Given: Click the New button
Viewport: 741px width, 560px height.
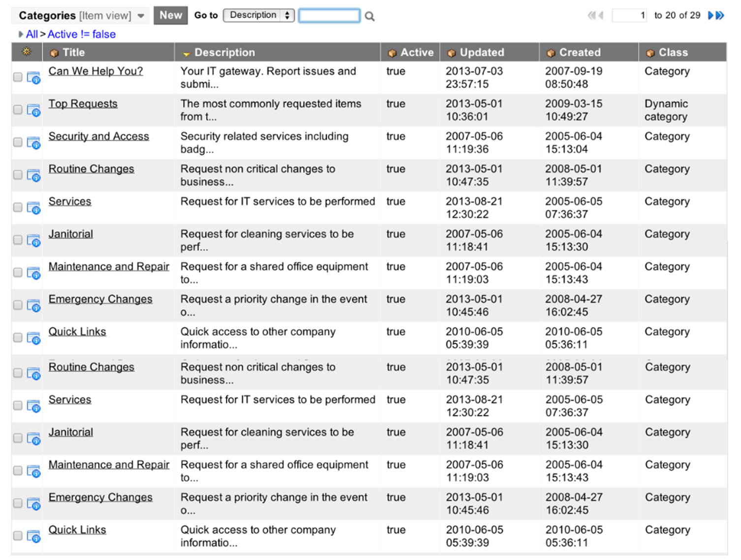Looking at the screenshot, I should [x=170, y=15].
